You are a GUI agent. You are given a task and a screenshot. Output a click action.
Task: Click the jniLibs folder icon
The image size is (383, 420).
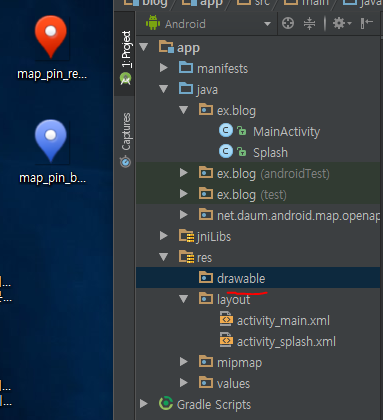pos(186,236)
